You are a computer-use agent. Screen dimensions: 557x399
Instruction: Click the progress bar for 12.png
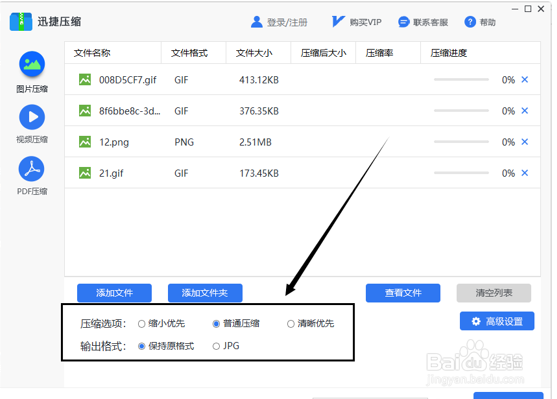coord(461,142)
